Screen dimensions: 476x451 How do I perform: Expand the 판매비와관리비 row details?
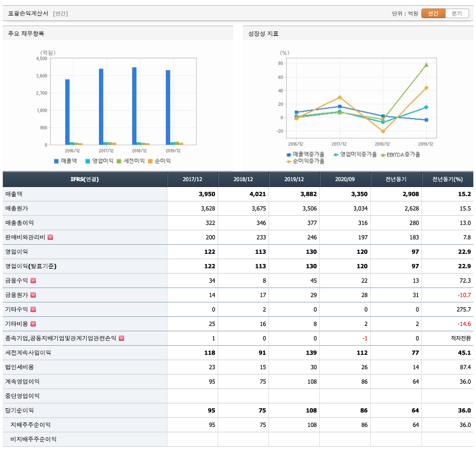[50, 237]
